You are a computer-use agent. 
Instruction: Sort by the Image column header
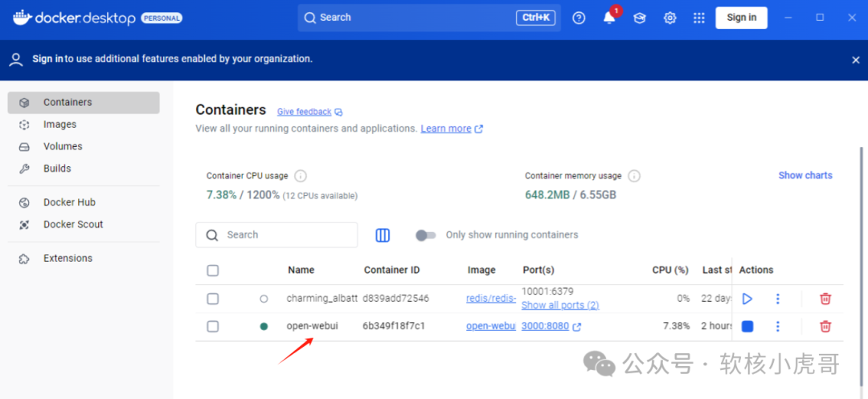(481, 271)
